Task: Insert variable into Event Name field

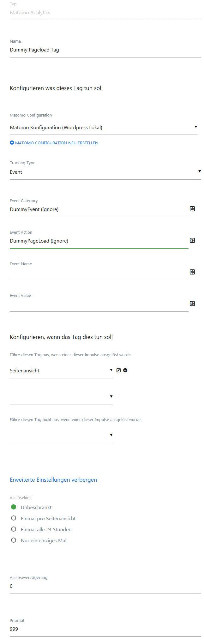Action: pyautogui.click(x=192, y=272)
